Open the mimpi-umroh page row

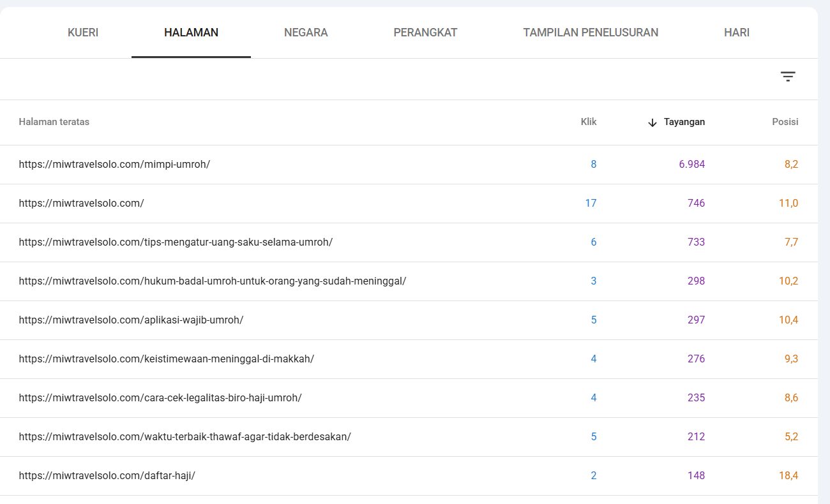(x=409, y=165)
